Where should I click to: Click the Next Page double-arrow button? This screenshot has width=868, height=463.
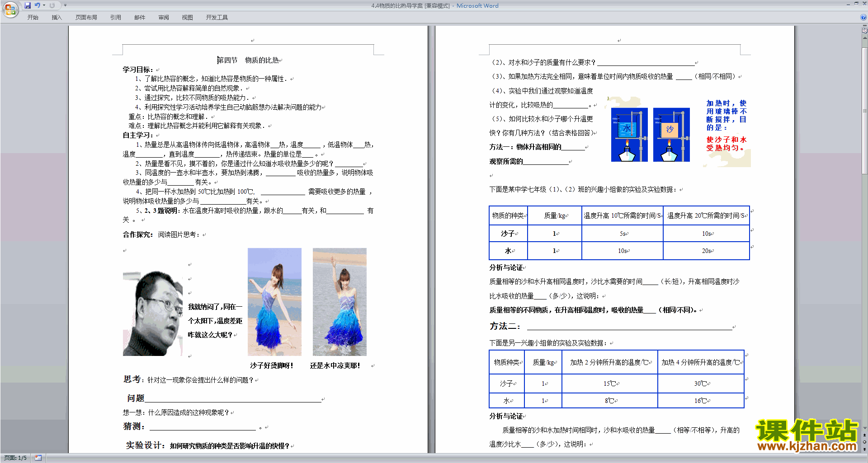pyautogui.click(x=864, y=449)
